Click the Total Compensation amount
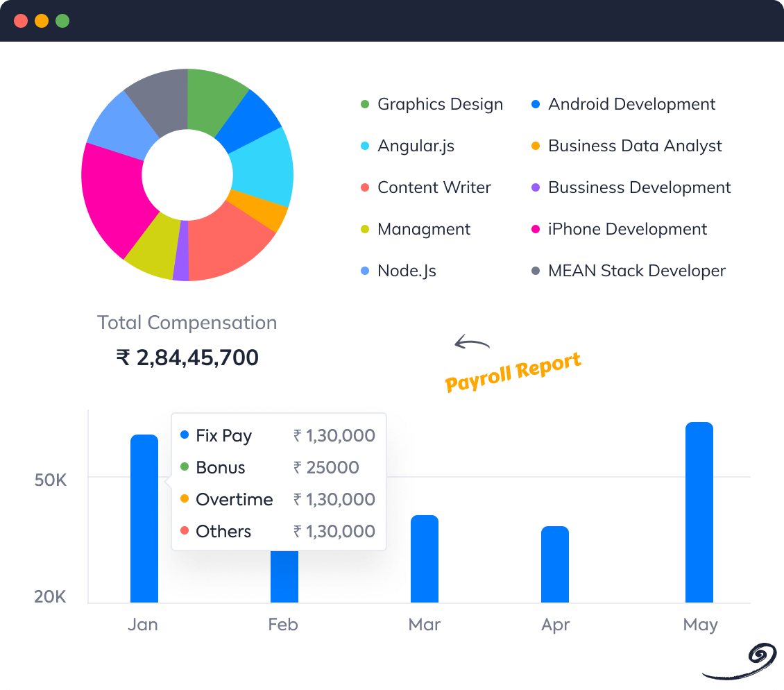The image size is (784, 690). 187,357
